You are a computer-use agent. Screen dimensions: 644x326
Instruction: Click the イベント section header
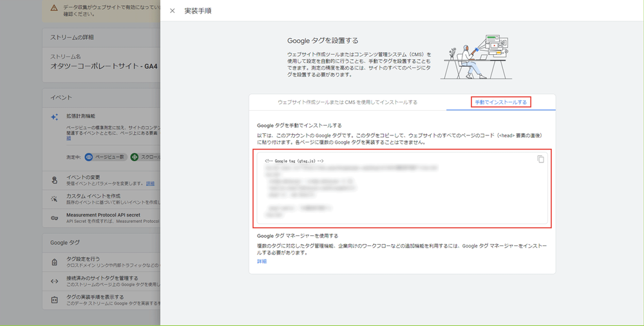[x=61, y=97]
